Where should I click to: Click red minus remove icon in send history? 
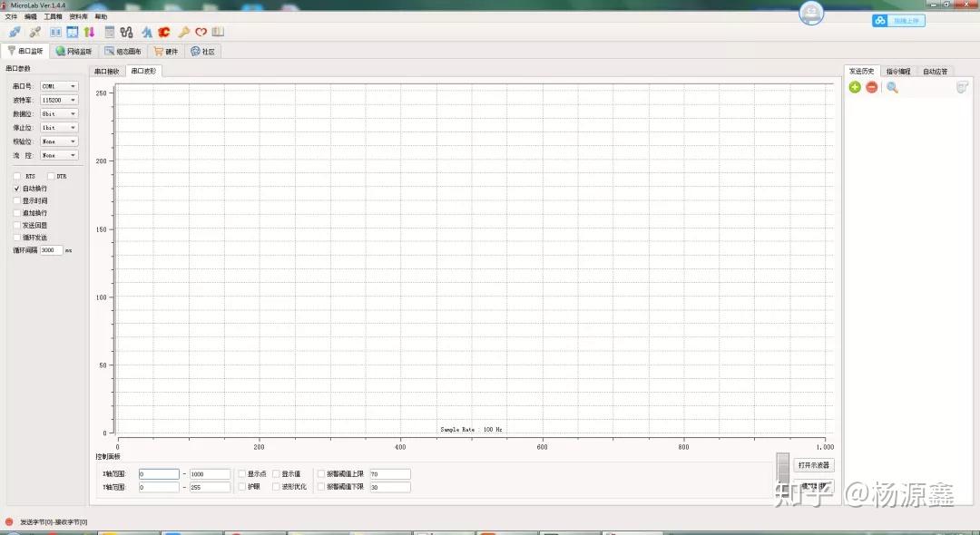(872, 87)
